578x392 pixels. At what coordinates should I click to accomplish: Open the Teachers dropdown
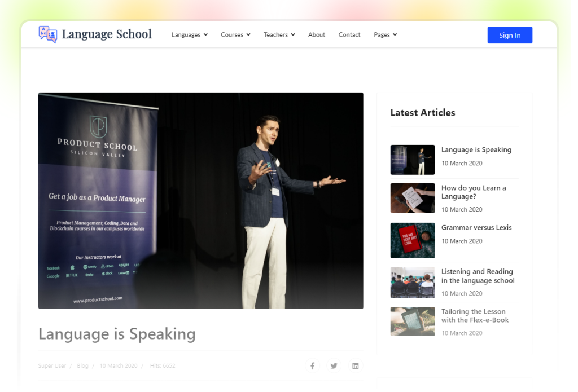click(x=279, y=34)
